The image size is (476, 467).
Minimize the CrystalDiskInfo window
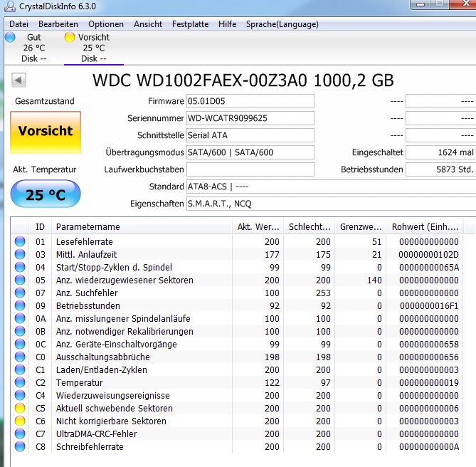click(420, 4)
